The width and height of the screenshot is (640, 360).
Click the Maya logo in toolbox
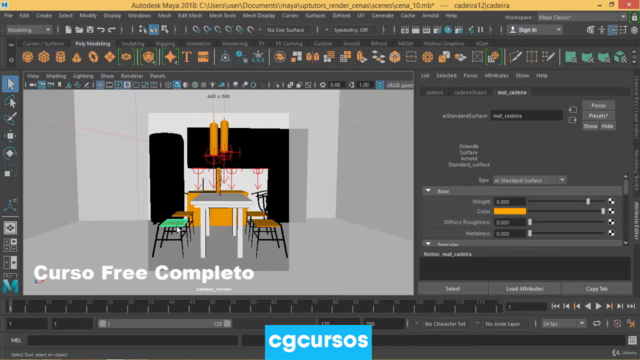click(x=10, y=286)
